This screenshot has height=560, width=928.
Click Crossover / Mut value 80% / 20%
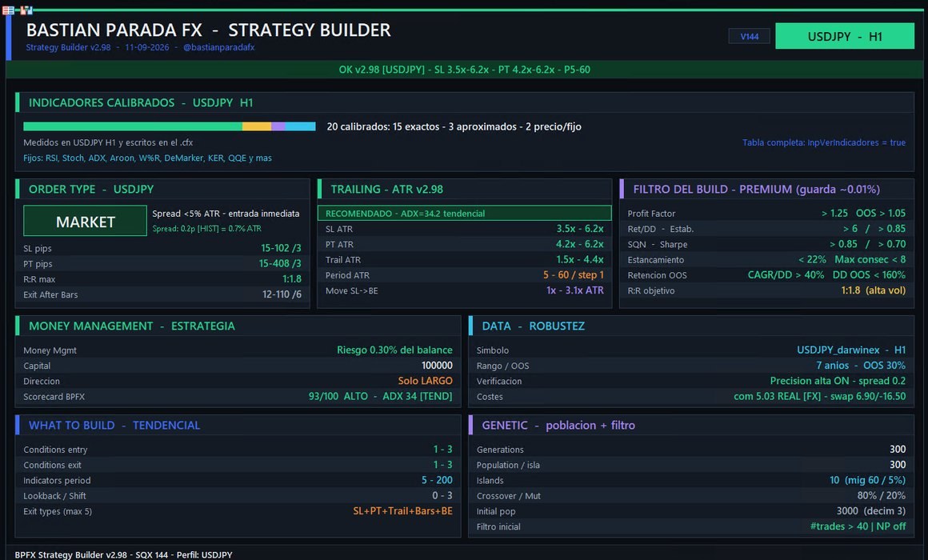point(882,495)
